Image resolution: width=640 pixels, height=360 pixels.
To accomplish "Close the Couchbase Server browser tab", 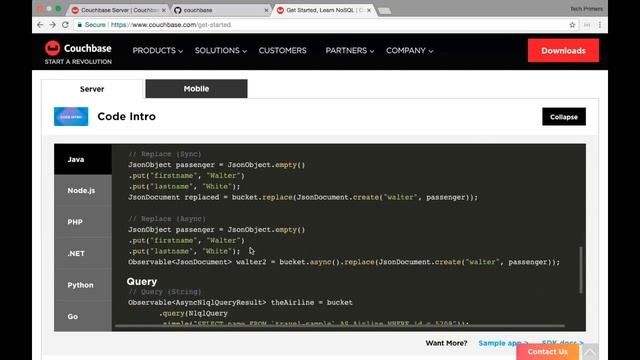I will point(164,10).
